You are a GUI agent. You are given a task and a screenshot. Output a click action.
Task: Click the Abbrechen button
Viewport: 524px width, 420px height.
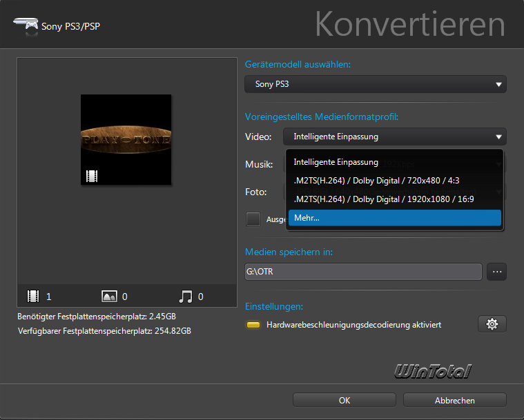(x=454, y=400)
